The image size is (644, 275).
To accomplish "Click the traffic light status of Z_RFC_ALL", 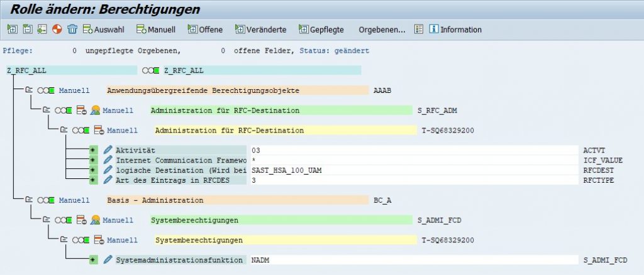I will point(151,70).
